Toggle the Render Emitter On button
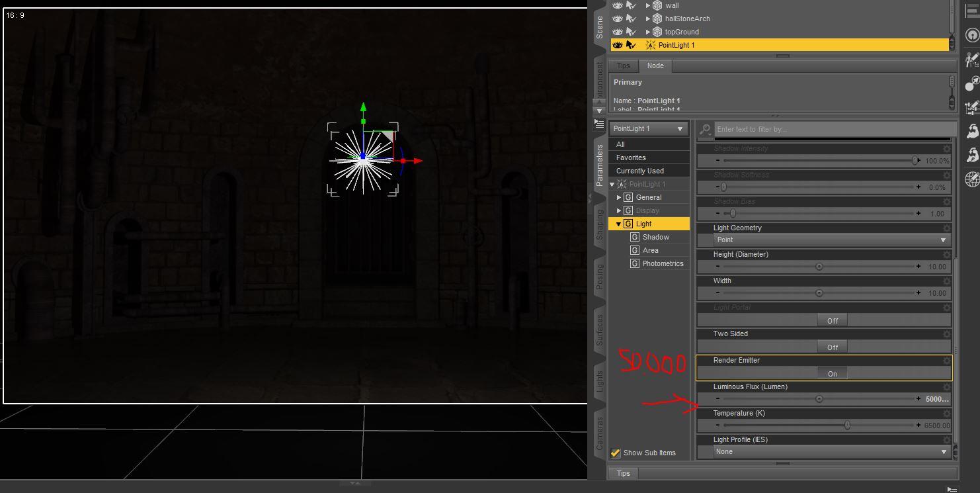The image size is (980, 493). pyautogui.click(x=832, y=373)
